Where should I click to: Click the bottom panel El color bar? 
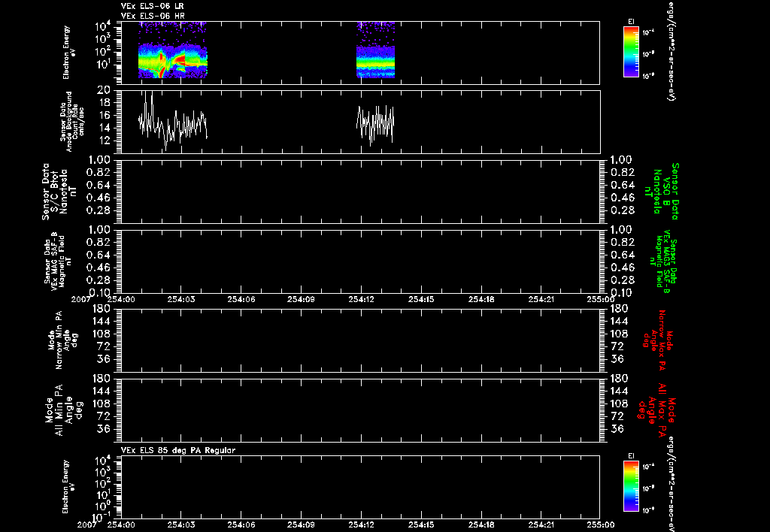(631, 486)
